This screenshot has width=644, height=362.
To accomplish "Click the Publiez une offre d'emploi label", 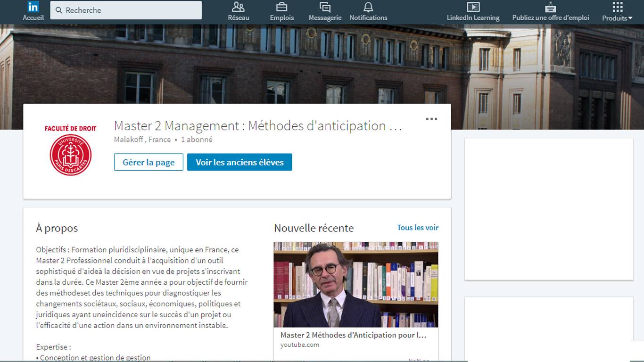I will tap(551, 18).
